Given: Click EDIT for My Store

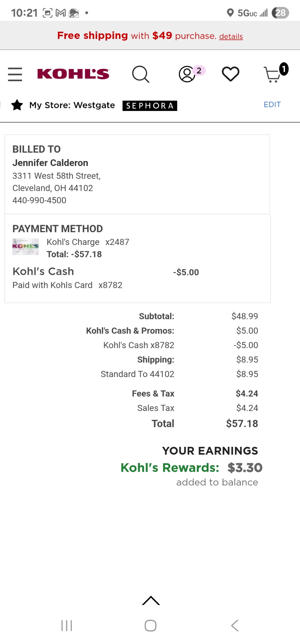Looking at the screenshot, I should (x=272, y=104).
